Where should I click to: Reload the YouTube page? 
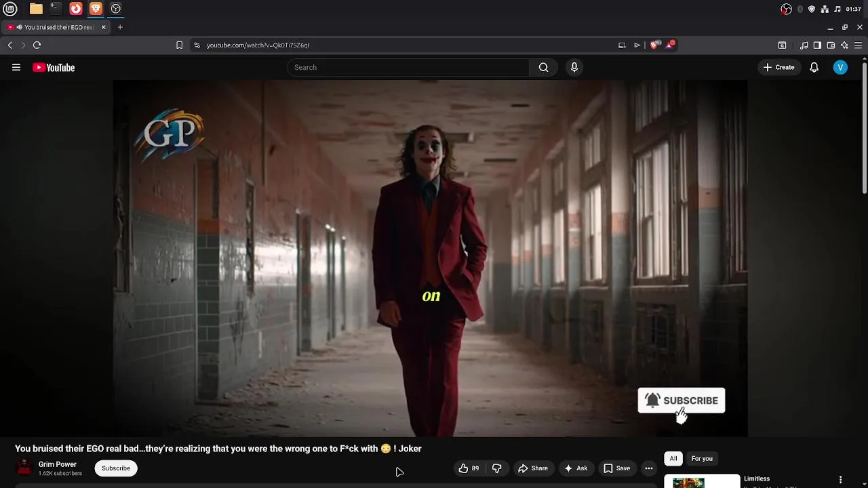coord(37,45)
